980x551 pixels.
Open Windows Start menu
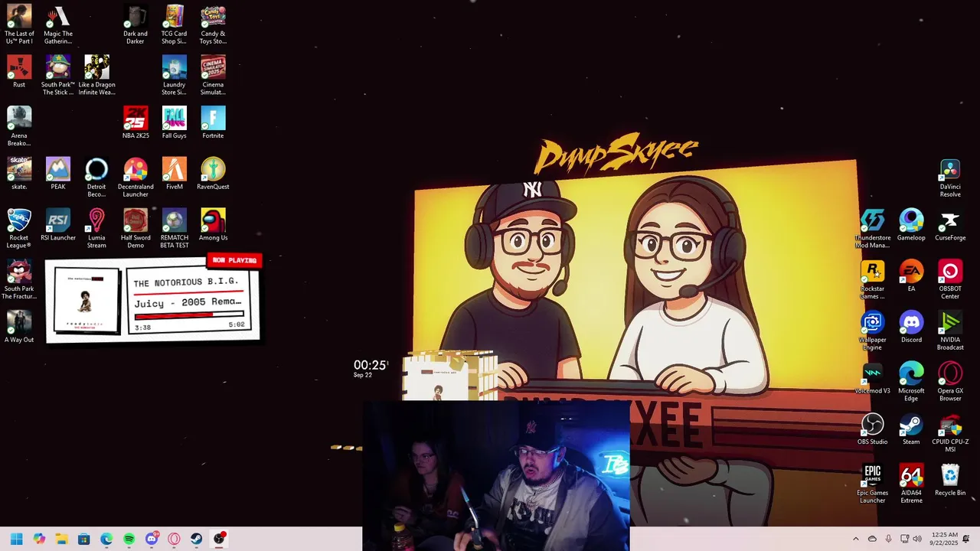pos(17,539)
